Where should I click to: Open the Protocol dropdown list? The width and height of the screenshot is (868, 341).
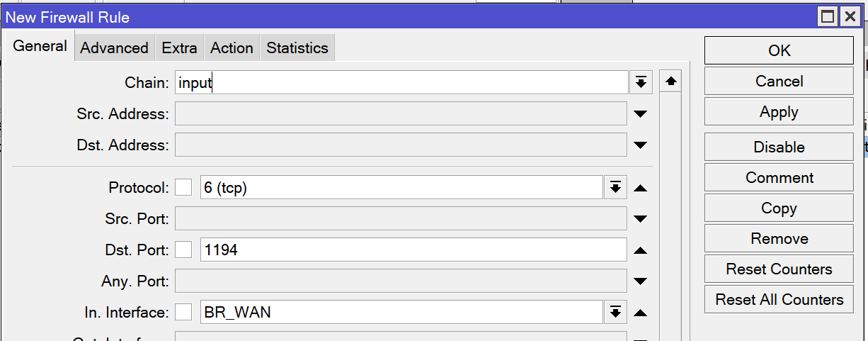point(615,188)
